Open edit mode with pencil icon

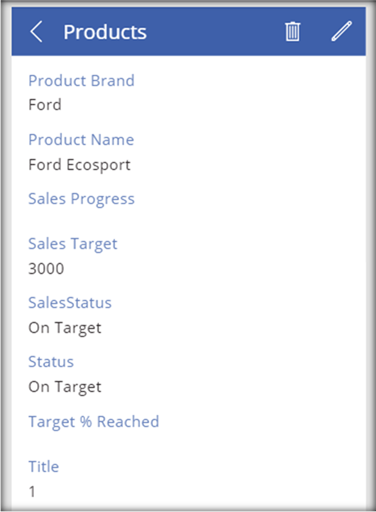pyautogui.click(x=342, y=31)
